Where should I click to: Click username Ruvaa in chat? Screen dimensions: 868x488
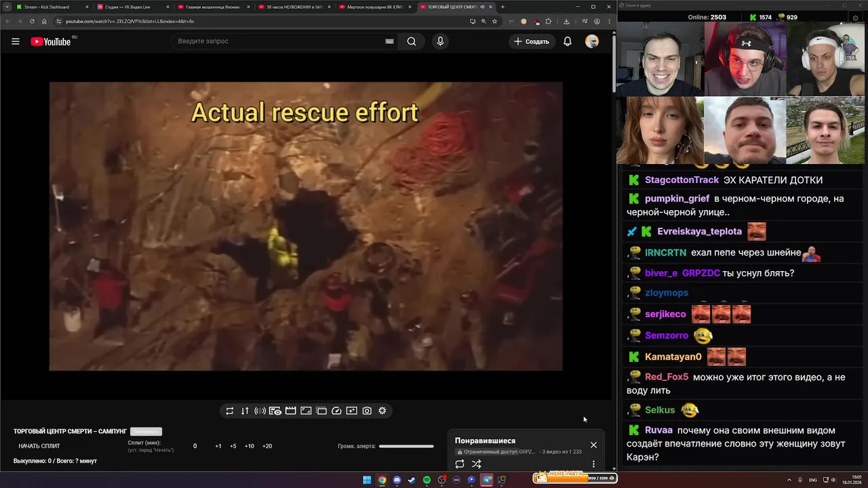click(x=658, y=430)
